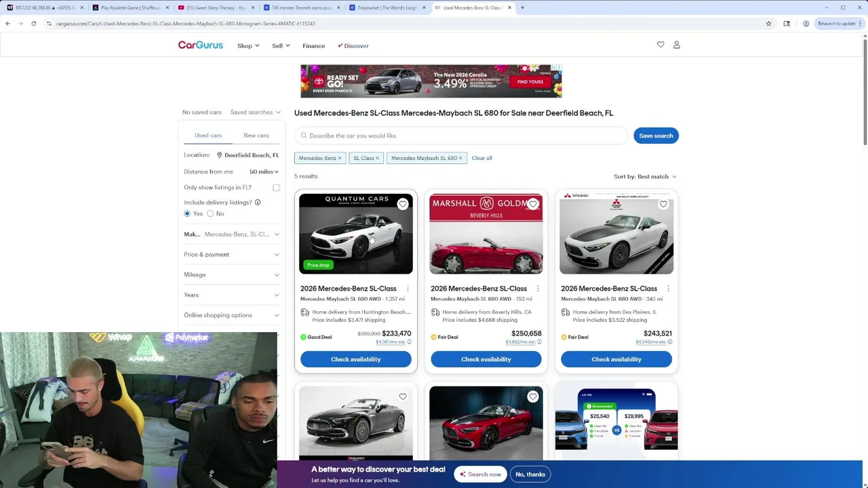This screenshot has height=488, width=868.
Task: Open Sort by Best match dropdown
Action: pos(645,176)
